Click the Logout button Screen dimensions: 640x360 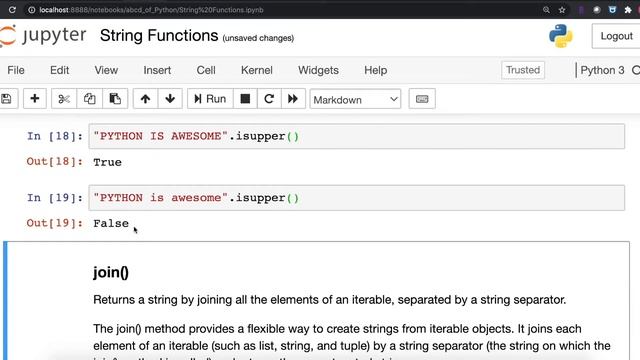click(x=616, y=36)
